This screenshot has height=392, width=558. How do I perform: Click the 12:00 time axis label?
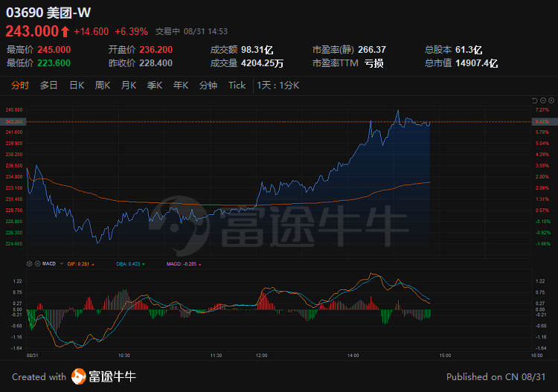262,356
